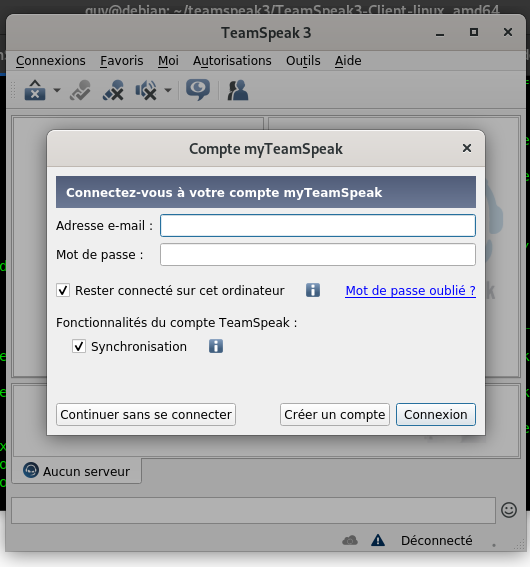Click the Déconnecté status text

pyautogui.click(x=436, y=541)
